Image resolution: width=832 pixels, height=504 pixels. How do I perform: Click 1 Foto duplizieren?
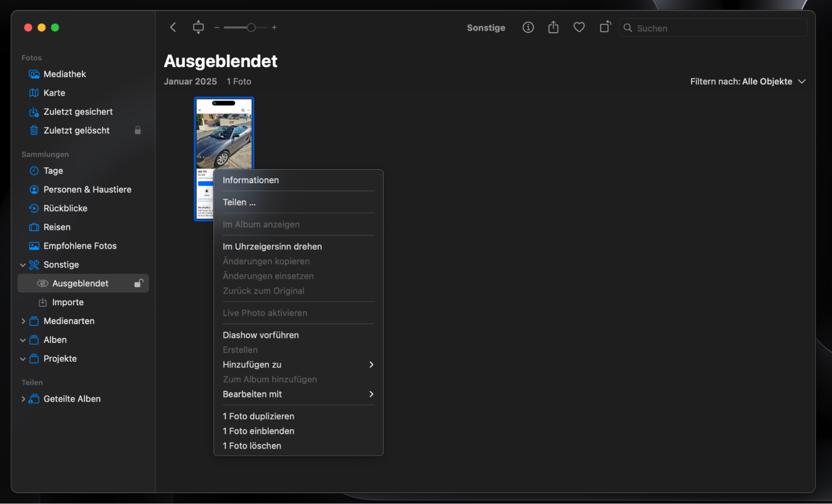[x=258, y=416]
